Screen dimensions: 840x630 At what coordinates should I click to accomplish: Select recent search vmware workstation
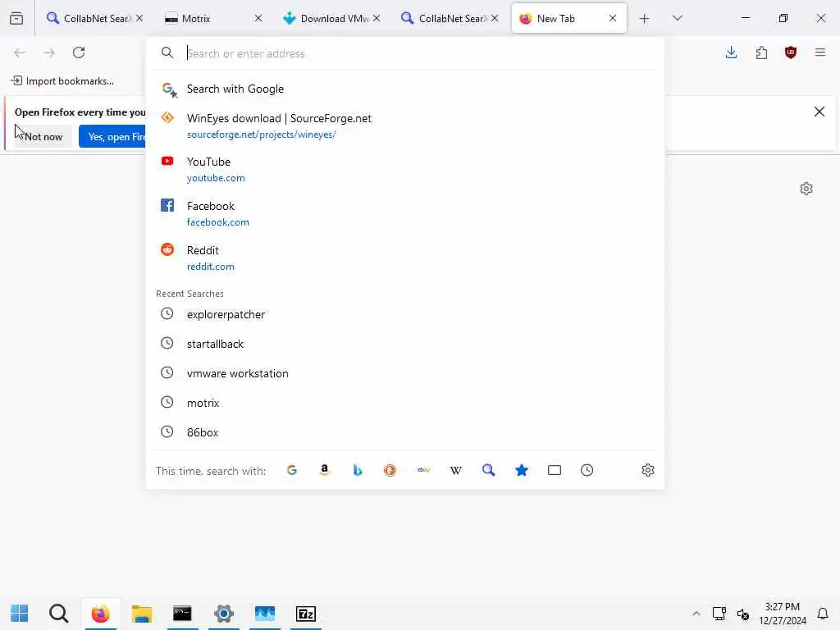click(x=405, y=373)
